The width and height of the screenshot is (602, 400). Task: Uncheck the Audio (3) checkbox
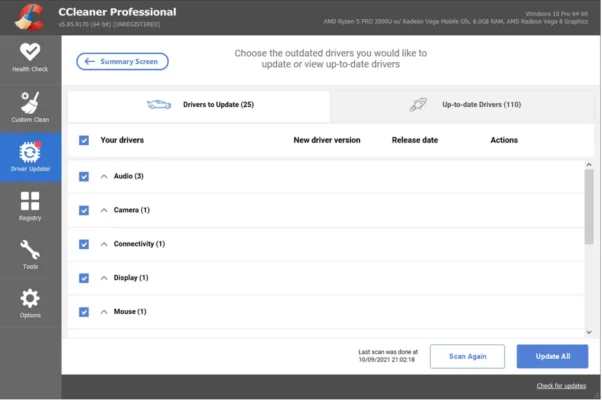click(x=84, y=177)
